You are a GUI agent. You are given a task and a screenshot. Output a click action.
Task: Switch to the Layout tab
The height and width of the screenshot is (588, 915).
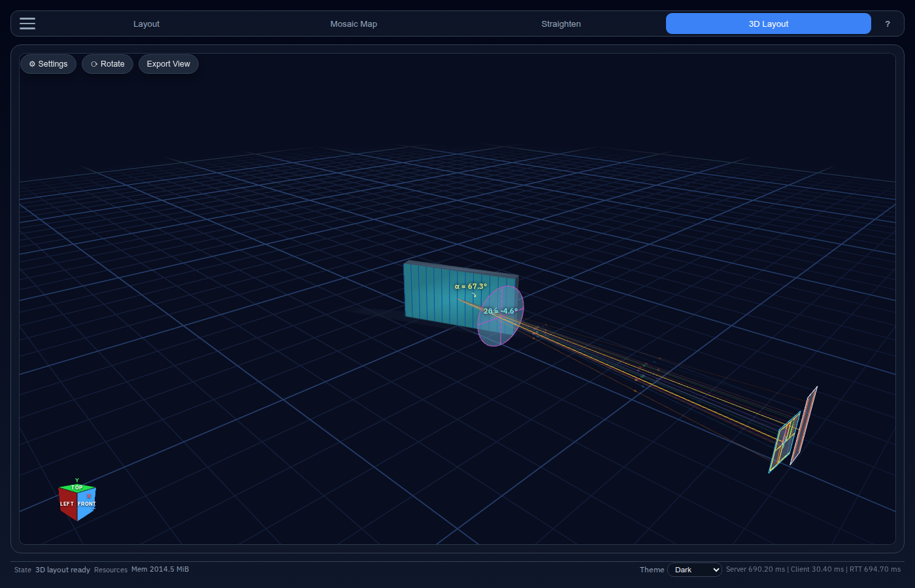pos(146,24)
